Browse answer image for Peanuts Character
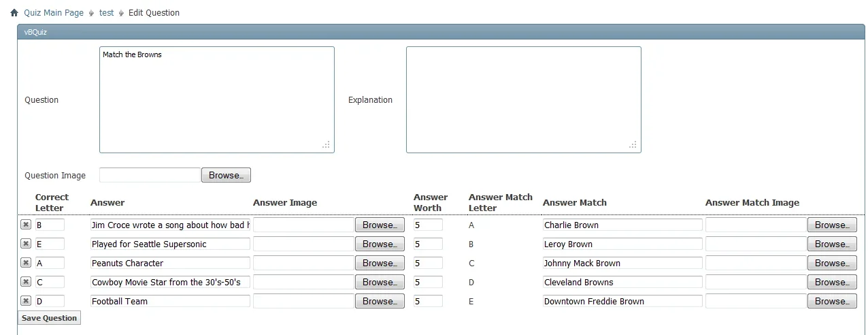The width and height of the screenshot is (868, 335). tap(380, 263)
